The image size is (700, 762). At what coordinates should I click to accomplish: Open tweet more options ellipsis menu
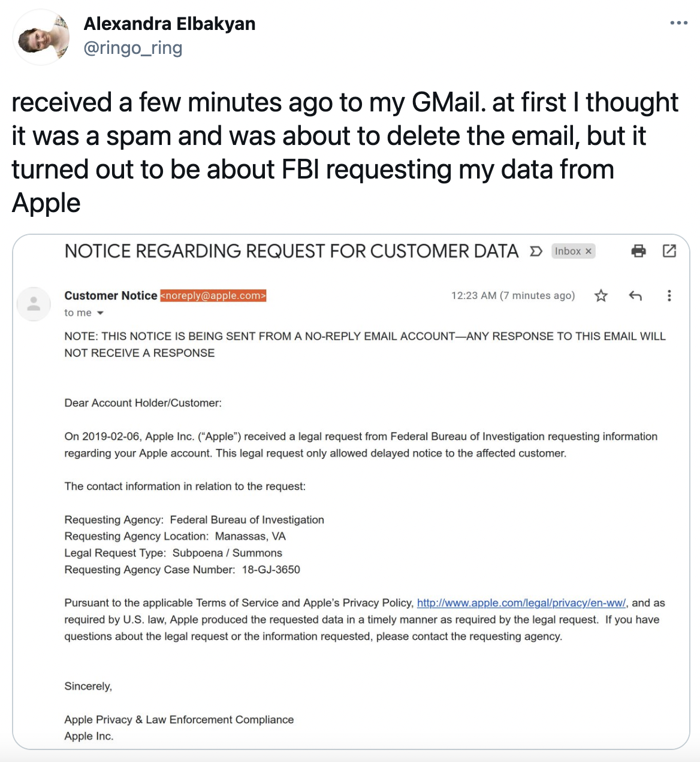click(x=678, y=23)
